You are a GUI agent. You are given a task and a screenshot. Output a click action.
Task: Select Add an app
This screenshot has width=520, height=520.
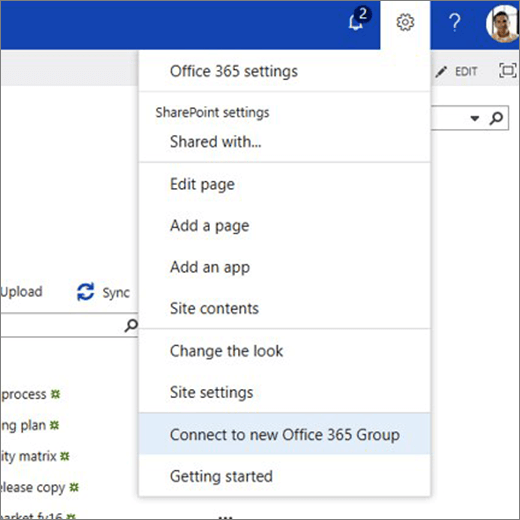[x=285, y=267]
